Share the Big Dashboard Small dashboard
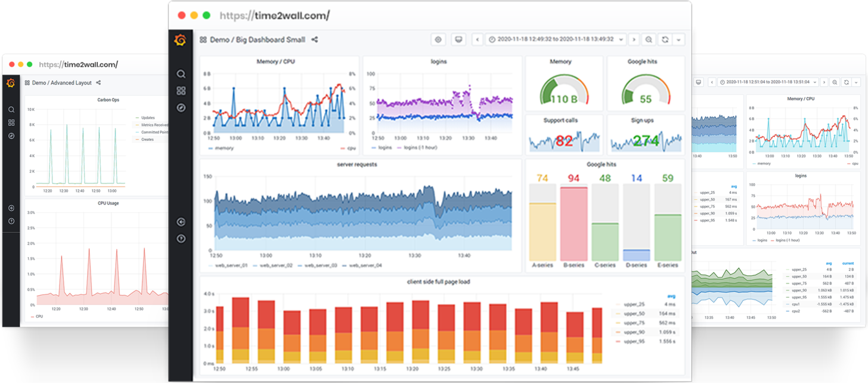 [315, 39]
